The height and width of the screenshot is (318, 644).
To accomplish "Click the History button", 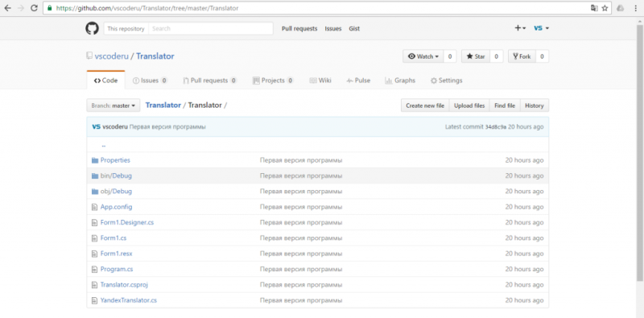I will 535,105.
